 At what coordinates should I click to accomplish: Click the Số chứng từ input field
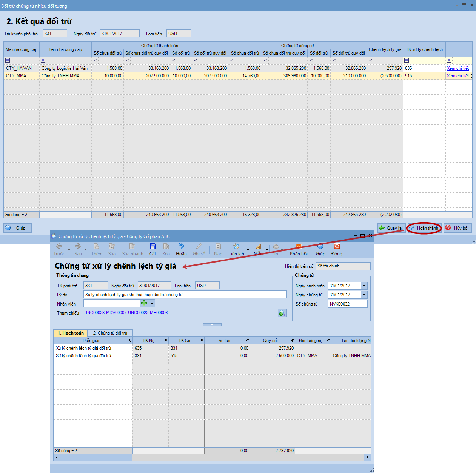tap(347, 304)
